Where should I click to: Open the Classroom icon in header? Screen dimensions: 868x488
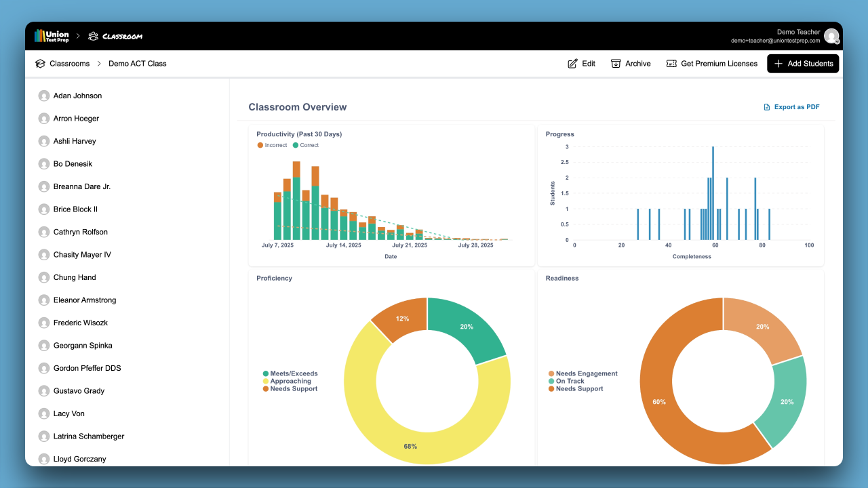pos(94,36)
